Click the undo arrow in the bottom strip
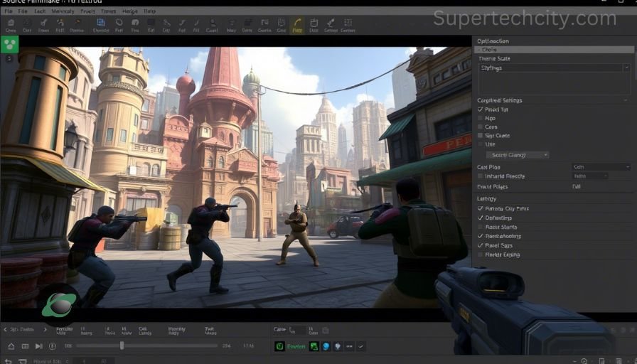The height and width of the screenshot is (364, 637). pos(8,360)
